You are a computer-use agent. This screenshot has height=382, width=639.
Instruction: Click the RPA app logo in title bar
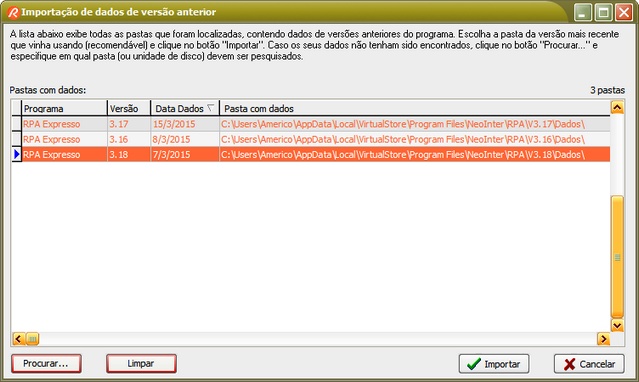(13, 12)
